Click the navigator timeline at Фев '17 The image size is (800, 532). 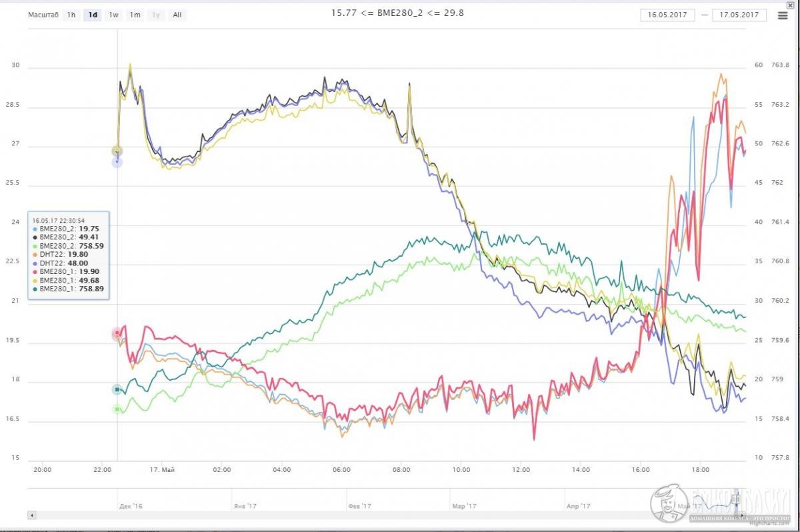pyautogui.click(x=358, y=506)
